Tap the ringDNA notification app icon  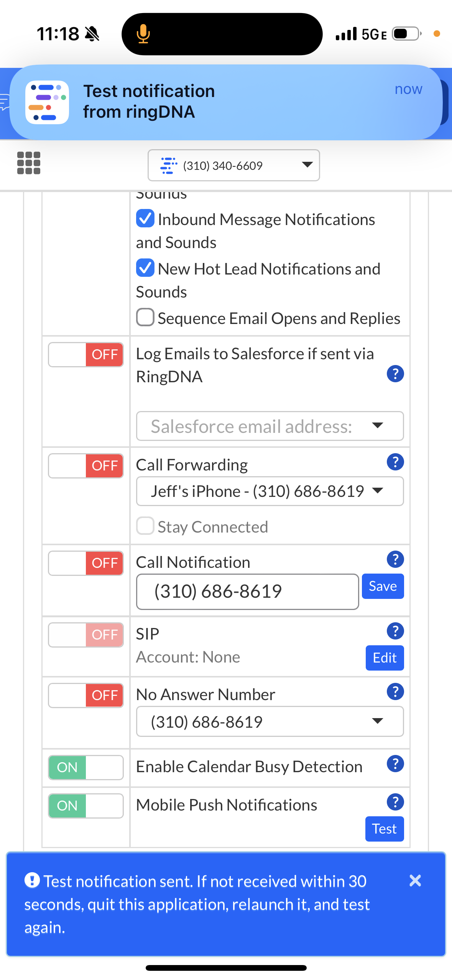47,102
